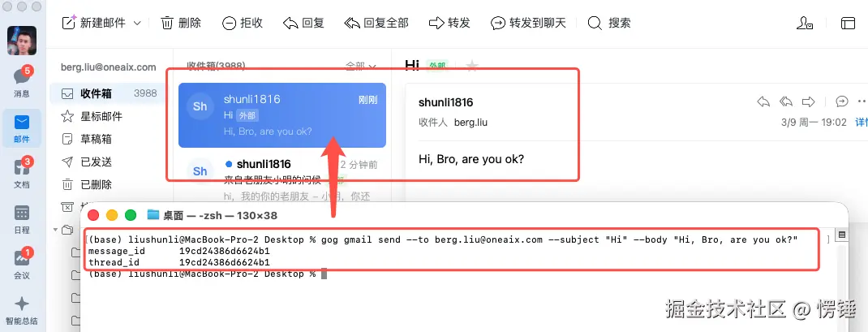Open the inbox filter dropdown
868x332 pixels.
click(361, 66)
